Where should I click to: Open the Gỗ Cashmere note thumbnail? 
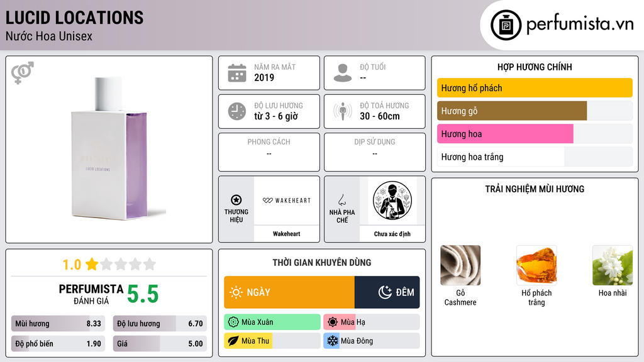coord(460,265)
